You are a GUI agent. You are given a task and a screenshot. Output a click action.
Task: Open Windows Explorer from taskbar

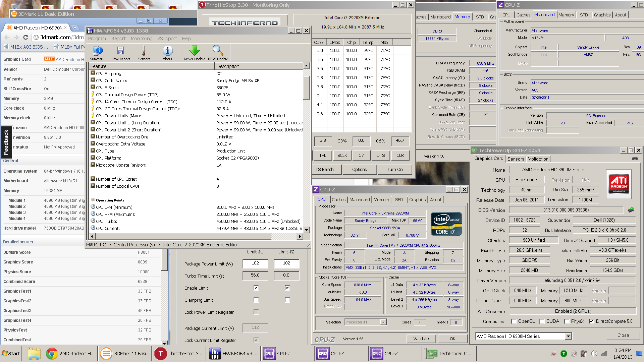pos(34,354)
